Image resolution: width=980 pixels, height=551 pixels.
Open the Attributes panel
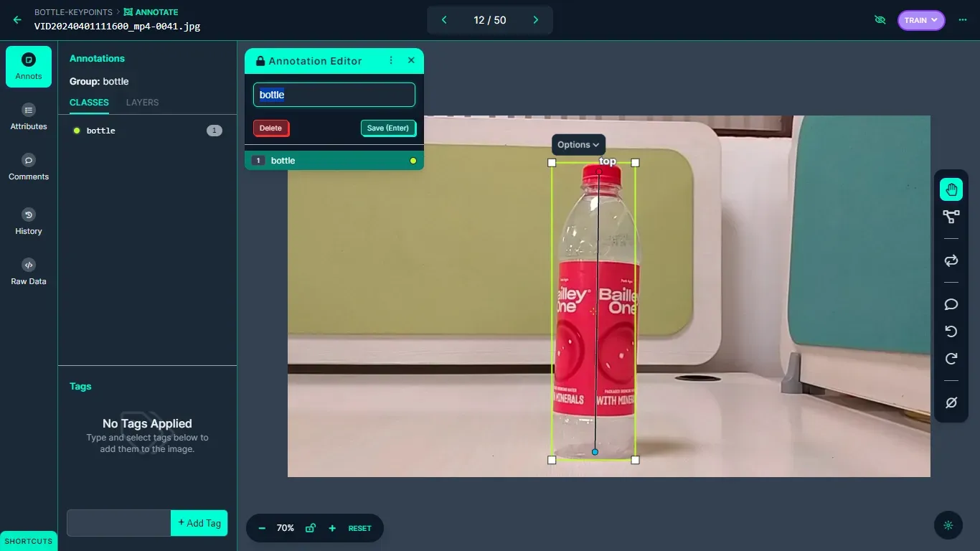pos(28,116)
